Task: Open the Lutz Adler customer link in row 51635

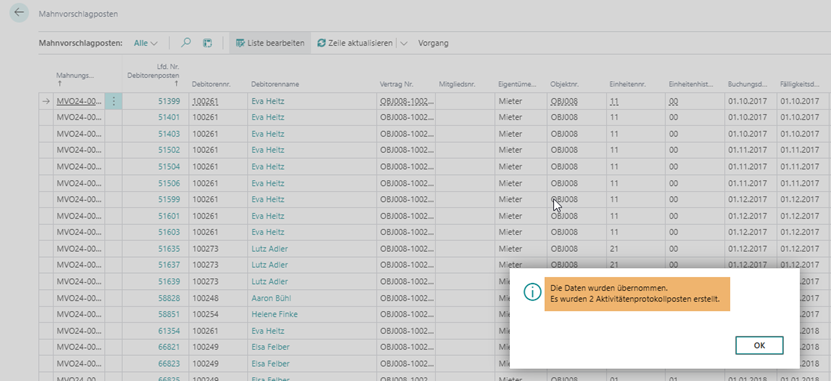Action: pyautogui.click(x=269, y=249)
